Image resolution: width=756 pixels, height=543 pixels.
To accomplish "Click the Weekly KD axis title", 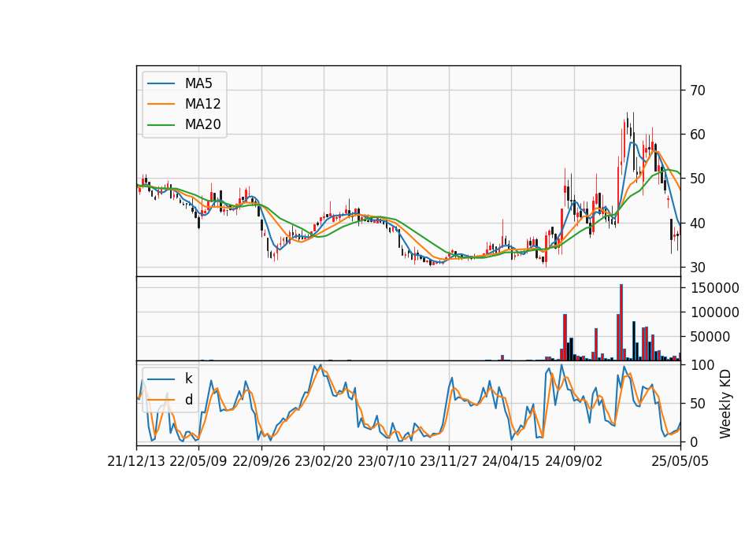I will coord(724,404).
